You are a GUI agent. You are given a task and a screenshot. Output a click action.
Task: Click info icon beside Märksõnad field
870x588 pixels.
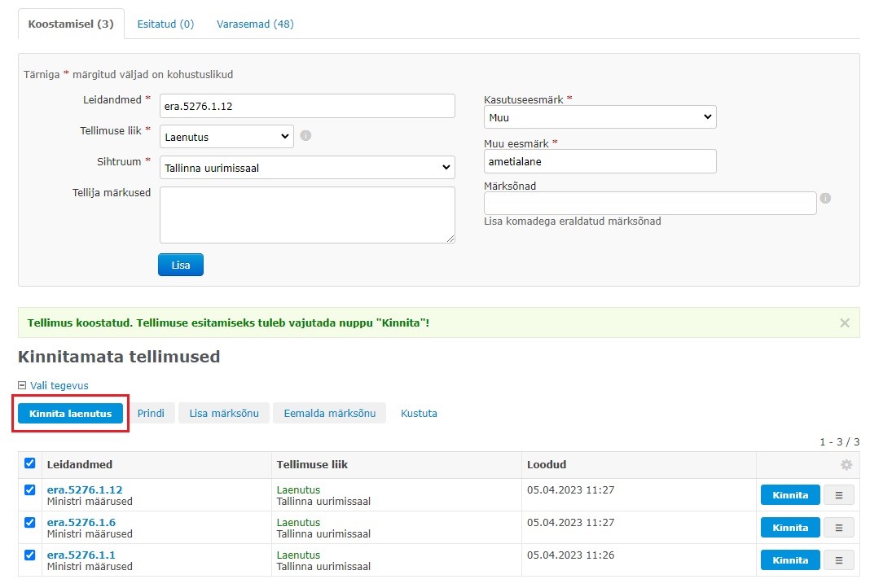click(825, 198)
